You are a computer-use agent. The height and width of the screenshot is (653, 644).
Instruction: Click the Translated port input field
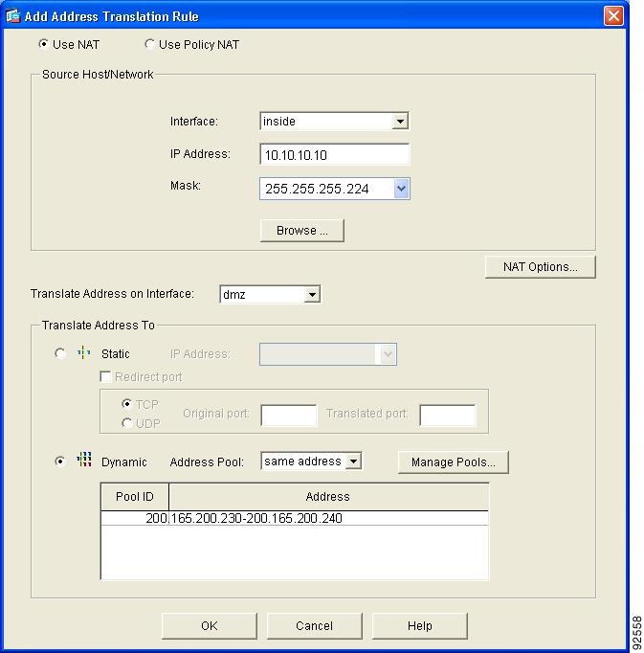click(448, 416)
